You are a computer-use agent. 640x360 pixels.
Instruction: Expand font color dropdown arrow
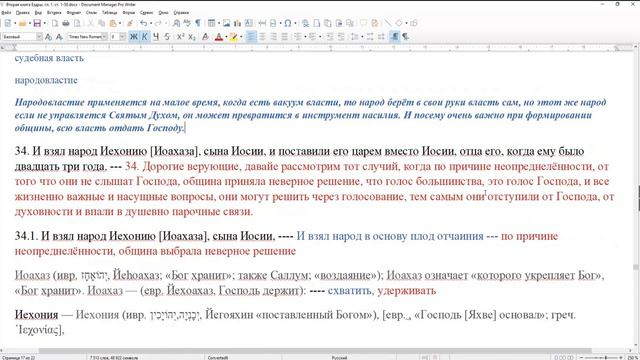click(x=226, y=37)
